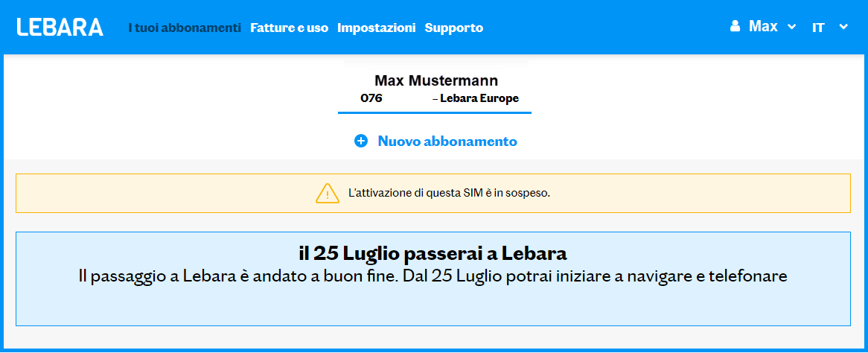Open the language dropdown chevron next to IT
Viewport: 868px width, 353px height.
coord(843,28)
